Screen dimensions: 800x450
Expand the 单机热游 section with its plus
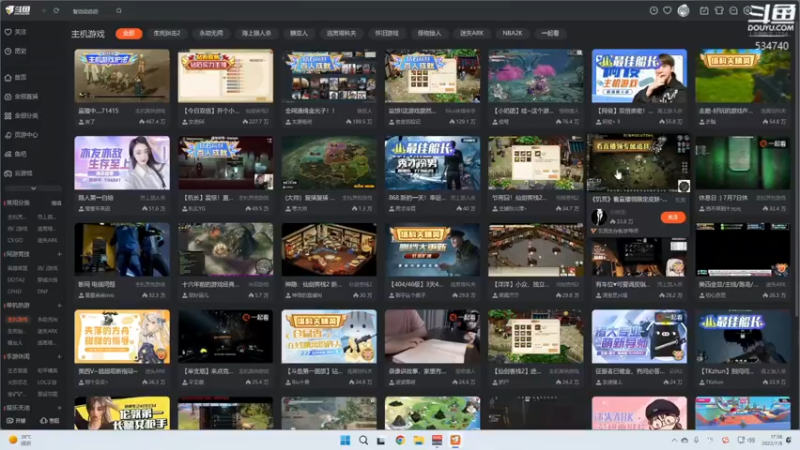pyautogui.click(x=59, y=306)
